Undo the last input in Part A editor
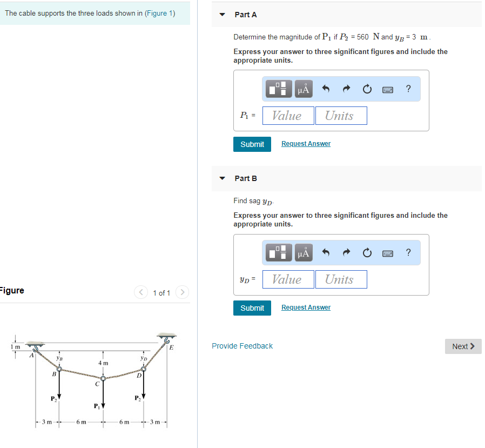 tap(326, 89)
